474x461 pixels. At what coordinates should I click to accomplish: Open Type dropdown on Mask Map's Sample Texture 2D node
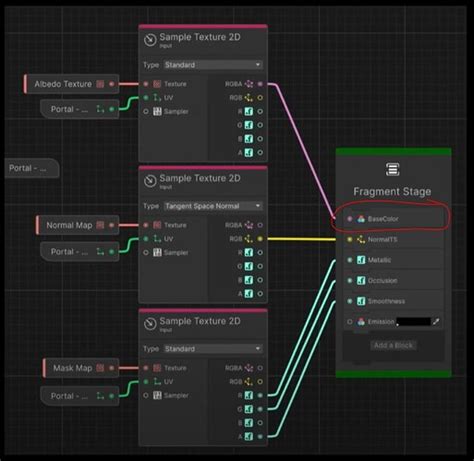point(213,349)
